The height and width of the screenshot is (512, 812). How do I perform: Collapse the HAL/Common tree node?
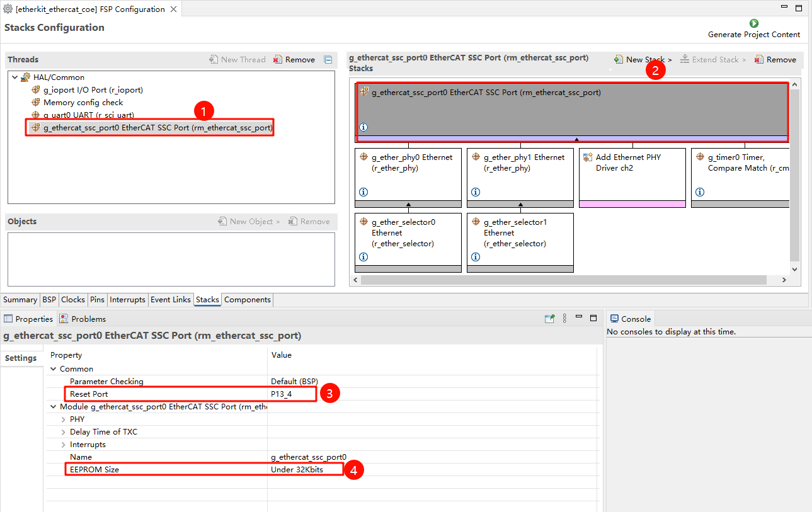tap(14, 77)
